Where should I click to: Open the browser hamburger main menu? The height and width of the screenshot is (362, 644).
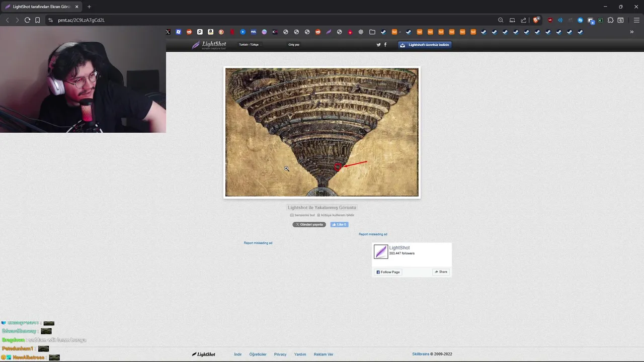pos(636,20)
